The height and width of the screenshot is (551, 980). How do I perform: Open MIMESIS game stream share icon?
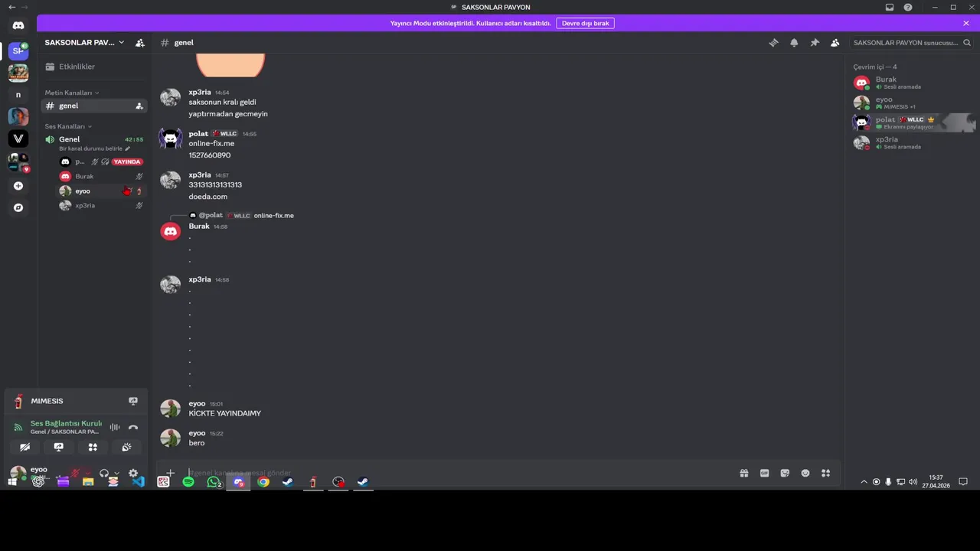point(133,401)
